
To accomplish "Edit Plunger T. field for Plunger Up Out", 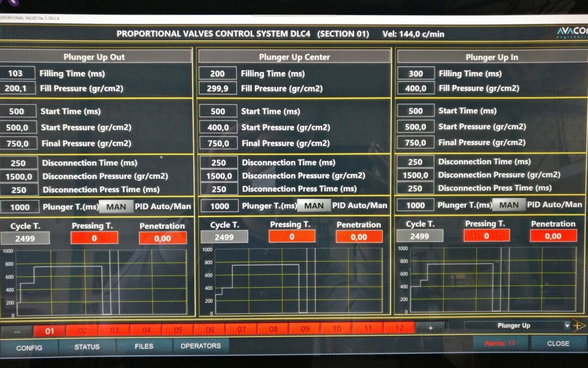I will (20, 207).
